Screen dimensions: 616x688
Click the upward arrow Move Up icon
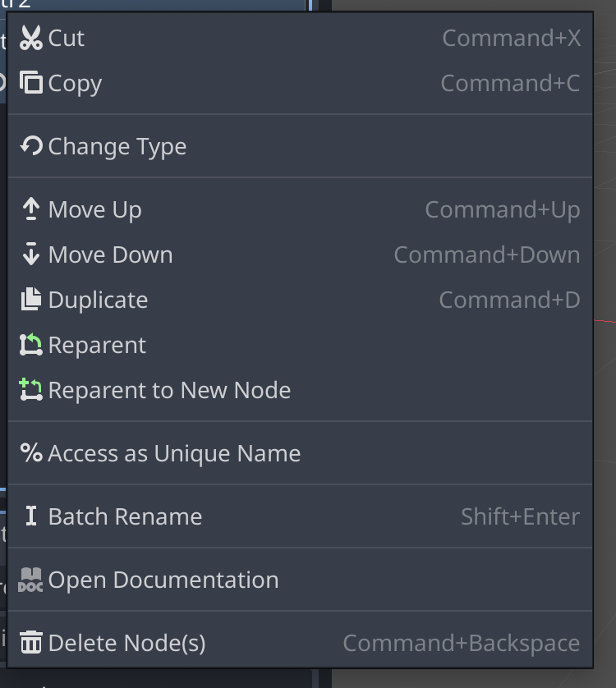tap(30, 209)
